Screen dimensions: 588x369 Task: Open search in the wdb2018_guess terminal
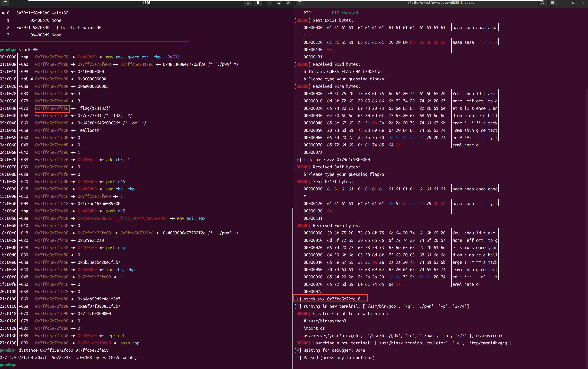point(542,3)
